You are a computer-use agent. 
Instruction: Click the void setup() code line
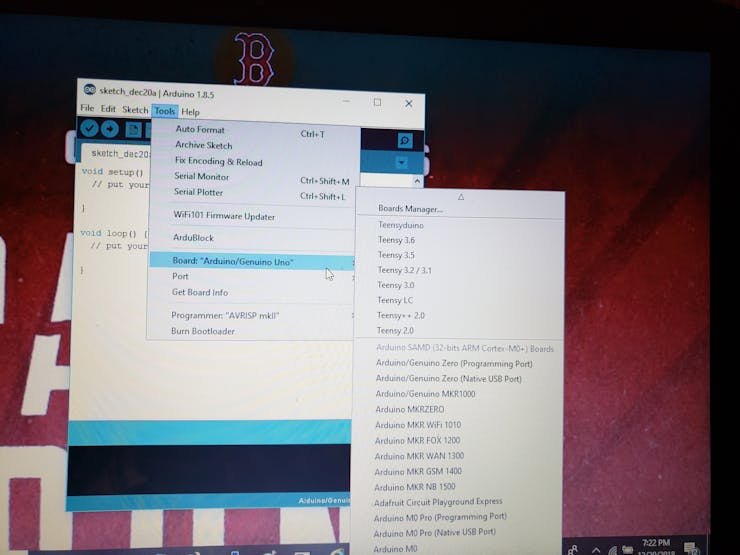tap(112, 172)
